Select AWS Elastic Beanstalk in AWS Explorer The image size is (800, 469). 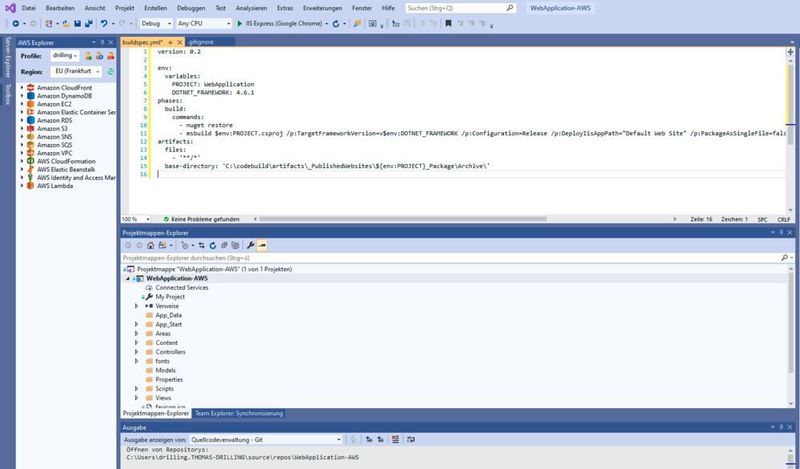click(66, 169)
